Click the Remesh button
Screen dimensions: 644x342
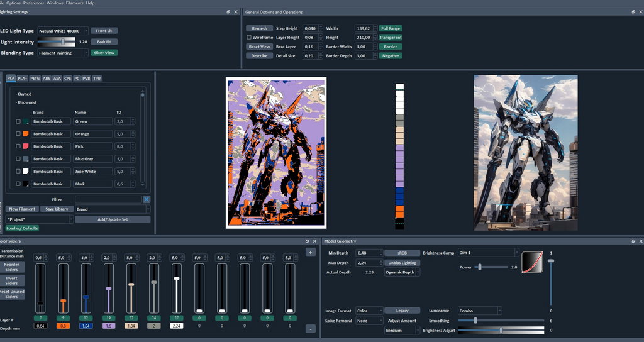pos(259,28)
